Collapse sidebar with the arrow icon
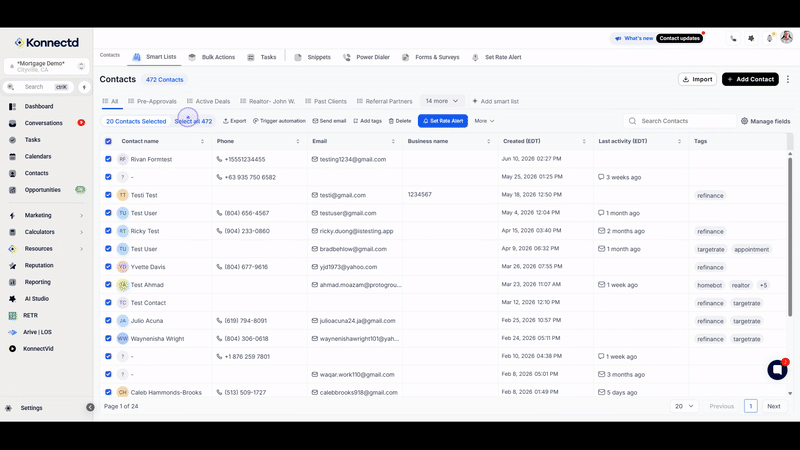The image size is (800, 450). coord(90,407)
